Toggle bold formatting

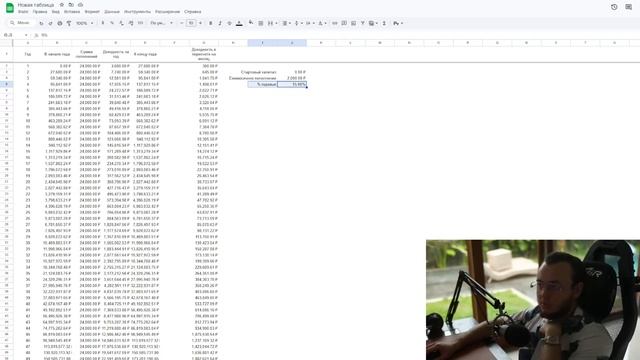211,23
